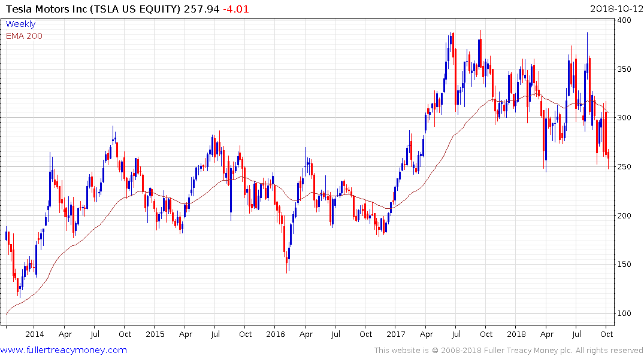
Task: Select the 2018 year axis marker
Action: coord(516,334)
